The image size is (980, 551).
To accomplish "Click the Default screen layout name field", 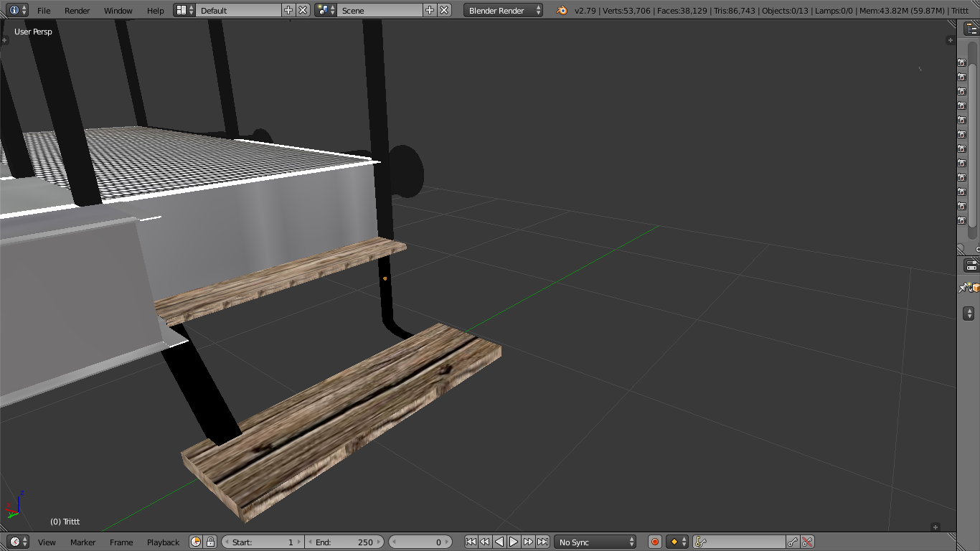I will 238,10.
